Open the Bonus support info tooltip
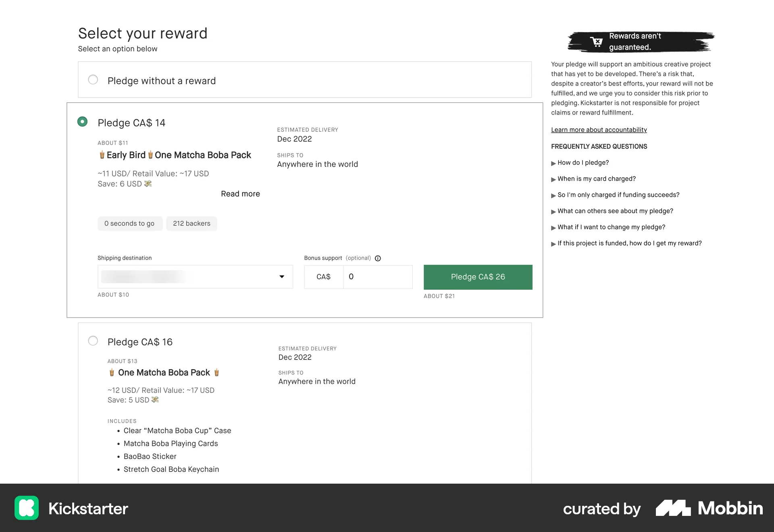Screen dimensions: 774x532 (378, 258)
